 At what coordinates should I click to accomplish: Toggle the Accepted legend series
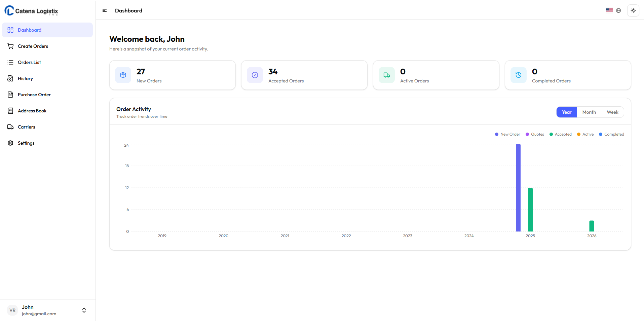560,134
